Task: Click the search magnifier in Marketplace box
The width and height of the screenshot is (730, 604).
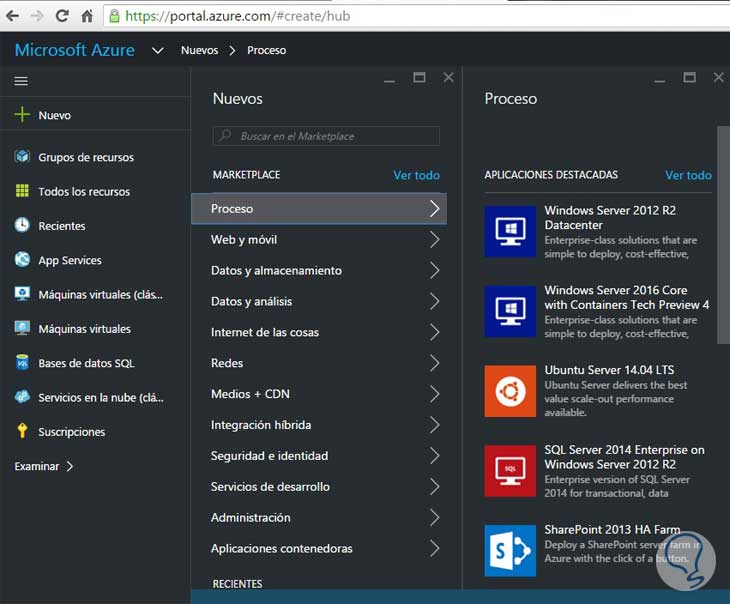Action: [x=225, y=136]
